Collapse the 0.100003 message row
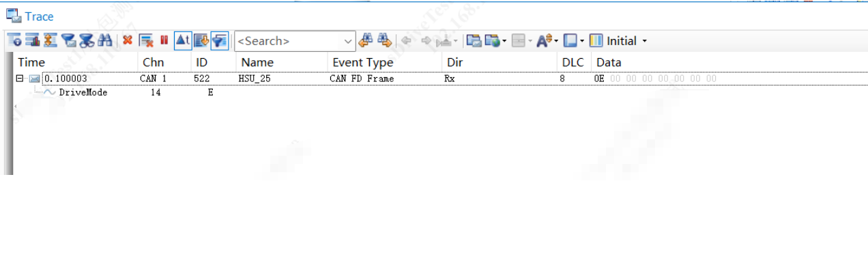 20,79
